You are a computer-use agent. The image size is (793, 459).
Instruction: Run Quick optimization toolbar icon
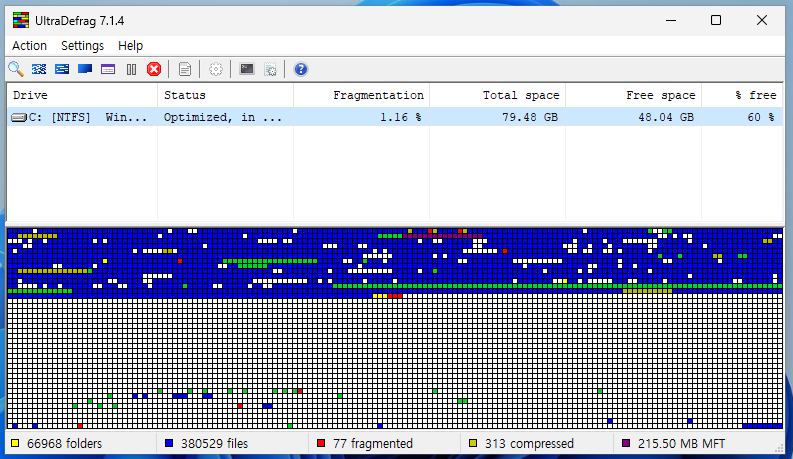pyautogui.click(x=62, y=69)
